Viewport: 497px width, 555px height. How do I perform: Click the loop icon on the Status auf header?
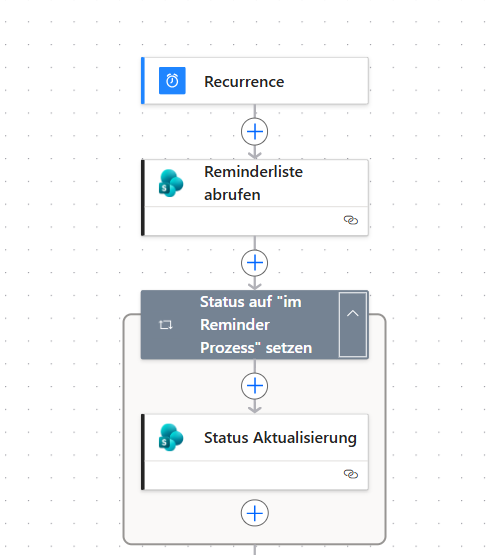pyautogui.click(x=166, y=325)
